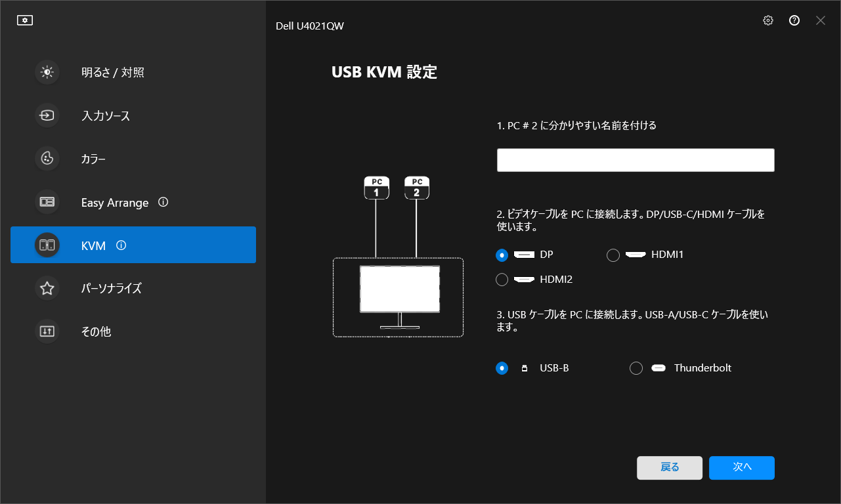The width and height of the screenshot is (841, 504).
Task: Select the HDMI2 radio button
Action: tap(502, 280)
